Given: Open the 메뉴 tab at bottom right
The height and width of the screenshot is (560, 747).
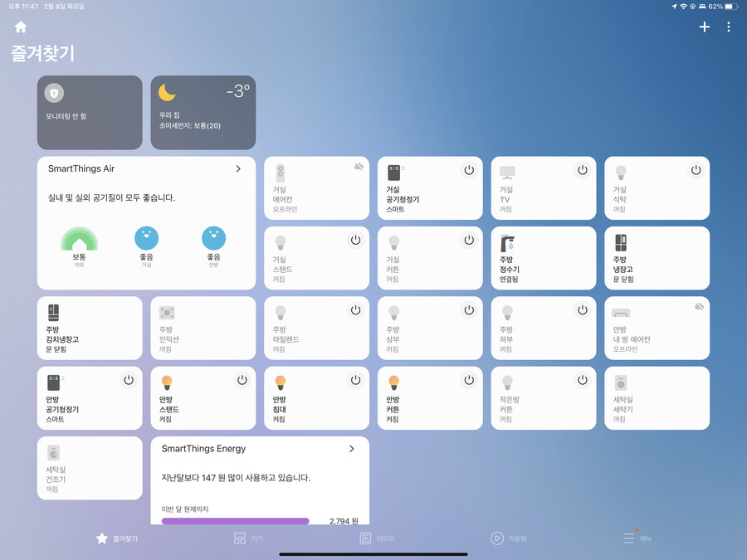Looking at the screenshot, I should 637,538.
